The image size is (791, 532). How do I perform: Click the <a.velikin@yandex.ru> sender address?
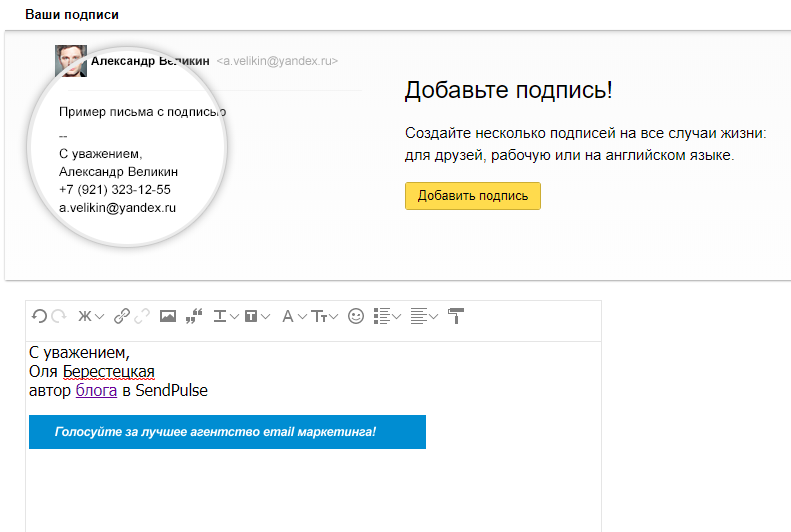(x=277, y=61)
